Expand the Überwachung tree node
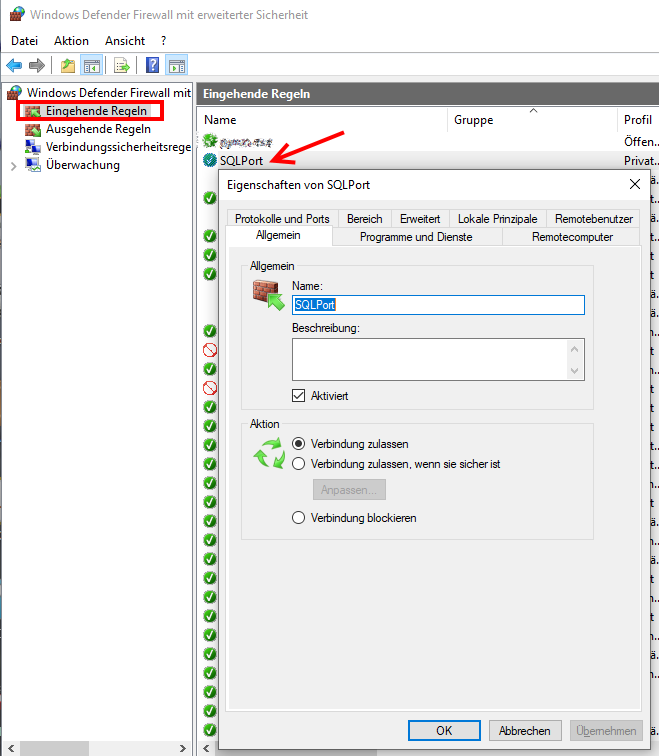The height and width of the screenshot is (756, 659). [x=13, y=166]
